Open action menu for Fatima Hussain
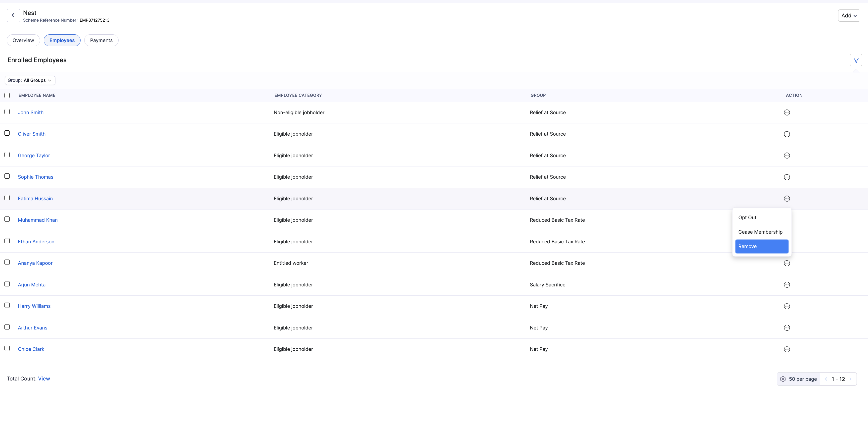868x431 pixels. point(787,199)
